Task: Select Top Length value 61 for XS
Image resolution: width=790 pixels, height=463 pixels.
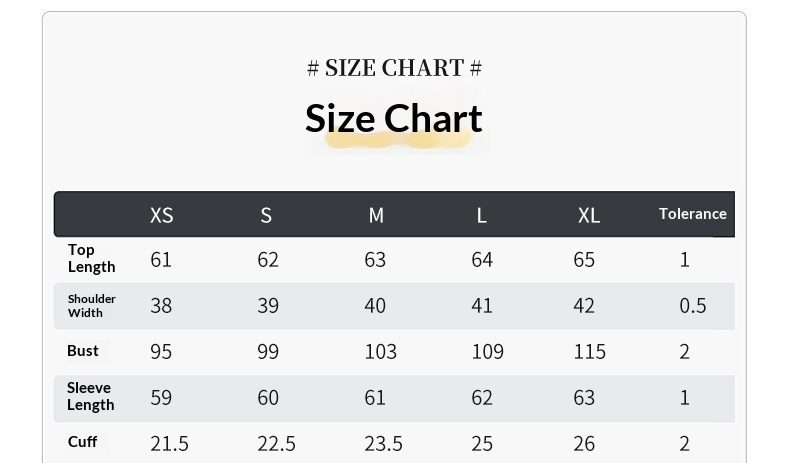Action: click(x=161, y=260)
